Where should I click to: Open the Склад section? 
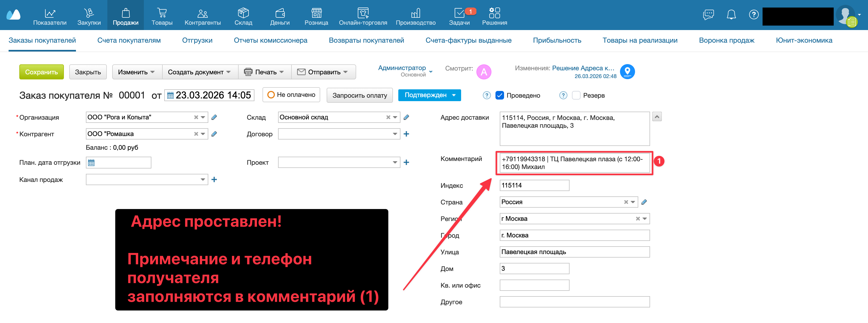(243, 15)
